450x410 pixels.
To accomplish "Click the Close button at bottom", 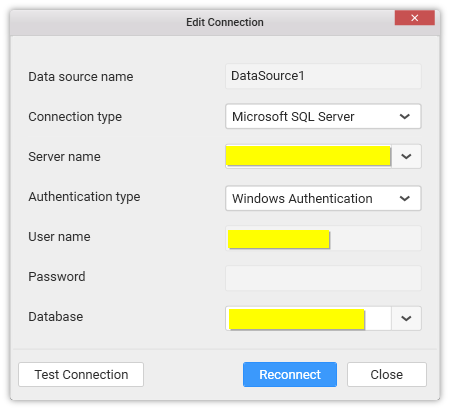I will (387, 374).
